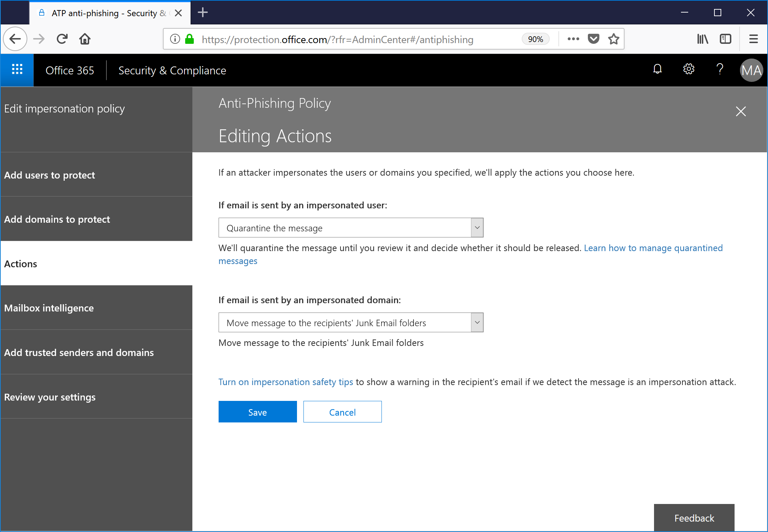
Task: Open the help question mark menu
Action: [x=719, y=69]
